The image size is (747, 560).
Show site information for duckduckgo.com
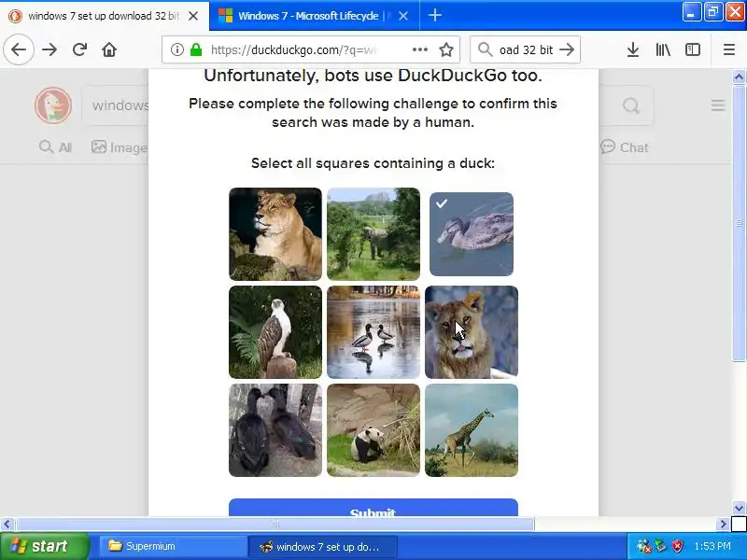tap(176, 49)
